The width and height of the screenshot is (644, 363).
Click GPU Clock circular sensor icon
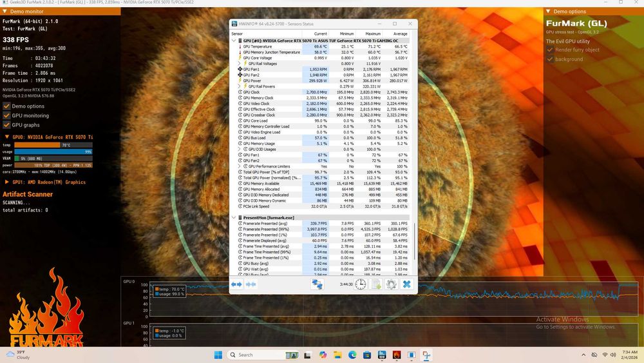tap(240, 92)
